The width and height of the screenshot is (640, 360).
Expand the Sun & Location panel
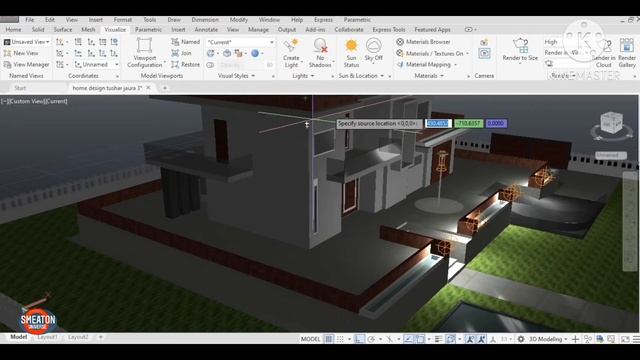tap(361, 76)
